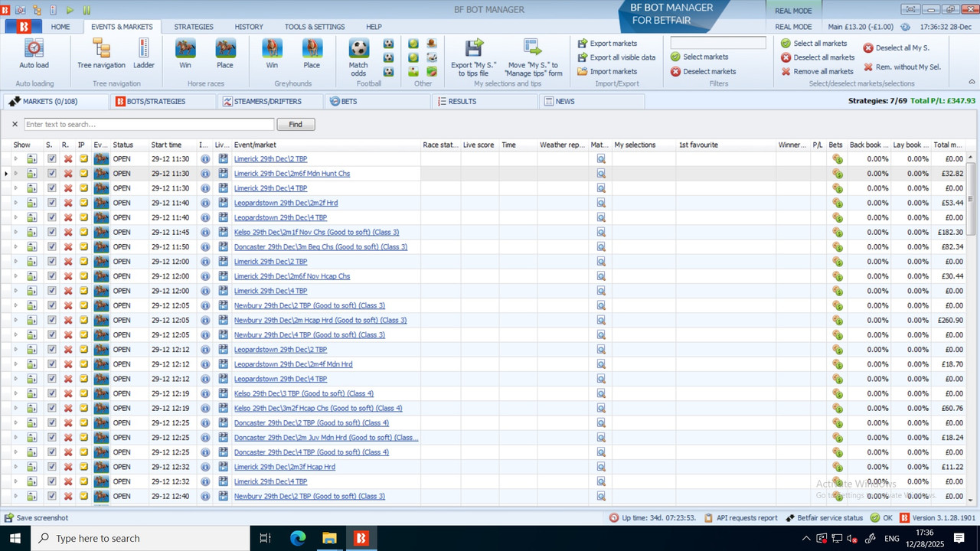Toggle the checkbox for Leopardstown 2m2f Hrd row
Viewport: 980px width, 551px height.
click(52, 203)
